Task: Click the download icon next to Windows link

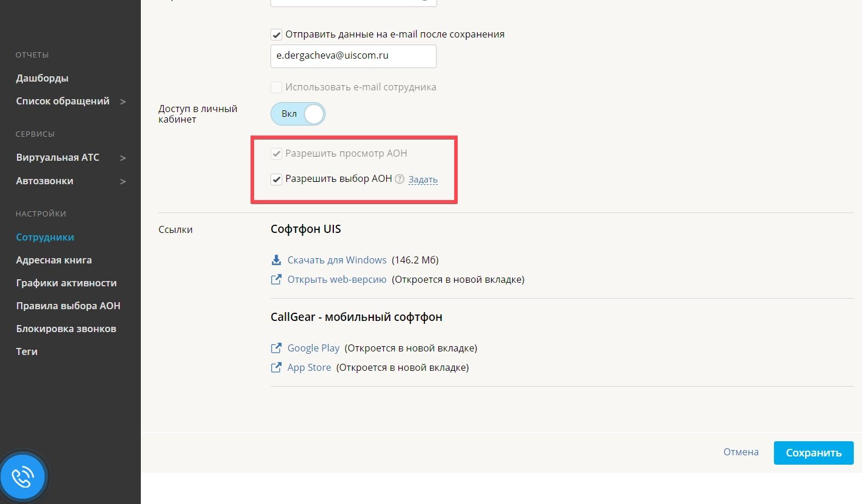Action: [x=276, y=260]
